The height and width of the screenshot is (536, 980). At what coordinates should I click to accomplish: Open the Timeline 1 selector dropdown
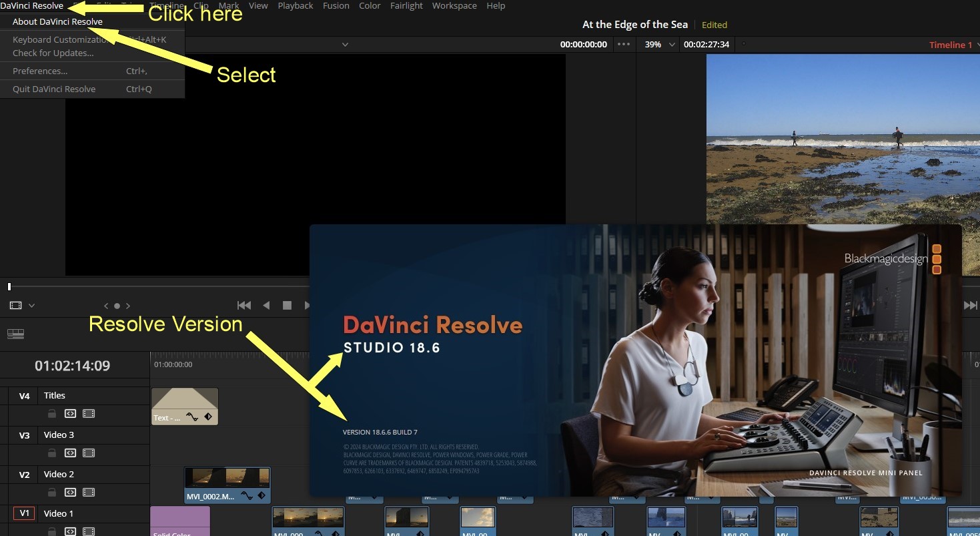pos(953,45)
